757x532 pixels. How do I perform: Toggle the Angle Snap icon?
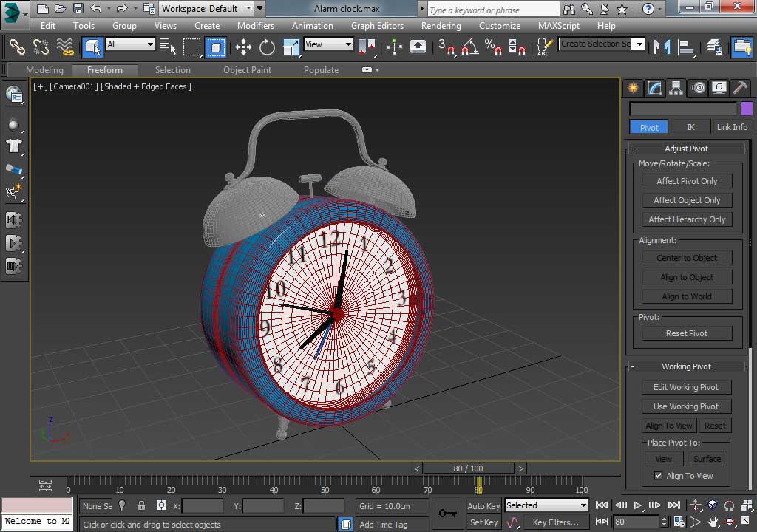pos(469,47)
